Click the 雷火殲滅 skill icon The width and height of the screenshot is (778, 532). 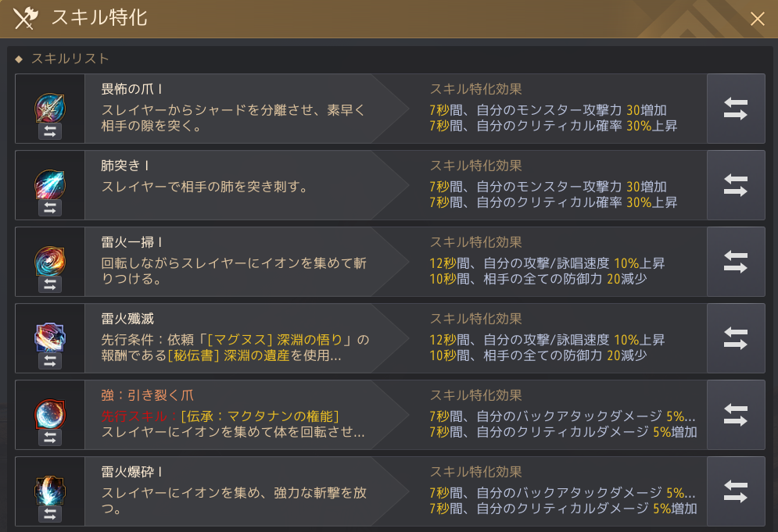(x=49, y=334)
